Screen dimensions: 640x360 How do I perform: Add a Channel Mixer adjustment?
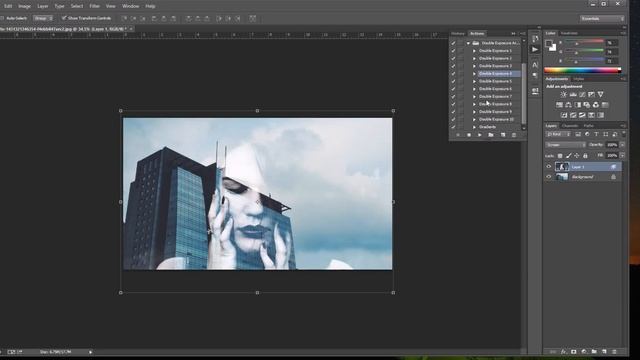596,105
